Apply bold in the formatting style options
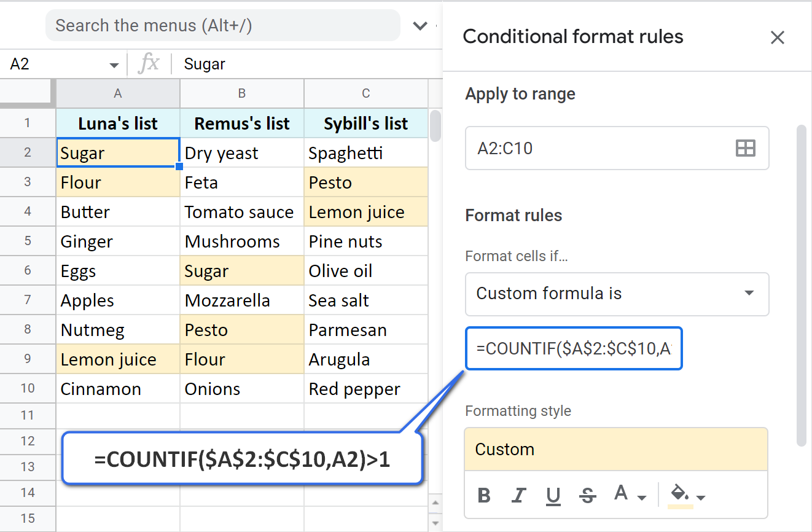This screenshot has width=812, height=532. coord(484,495)
